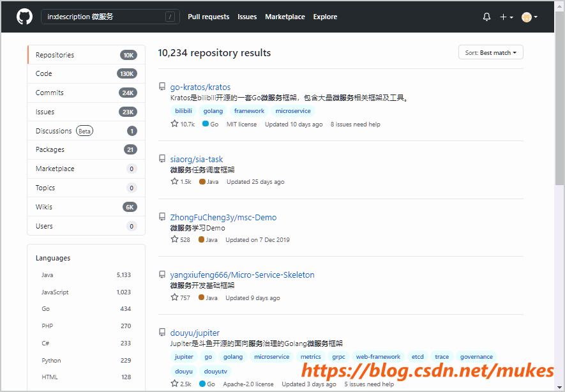Image resolution: width=565 pixels, height=392 pixels.
Task: Click the vertical page scrollbar
Action: coord(559,97)
